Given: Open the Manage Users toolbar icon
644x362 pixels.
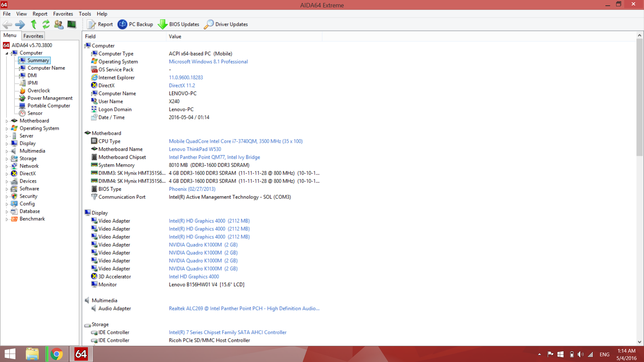Looking at the screenshot, I should click(x=59, y=24).
